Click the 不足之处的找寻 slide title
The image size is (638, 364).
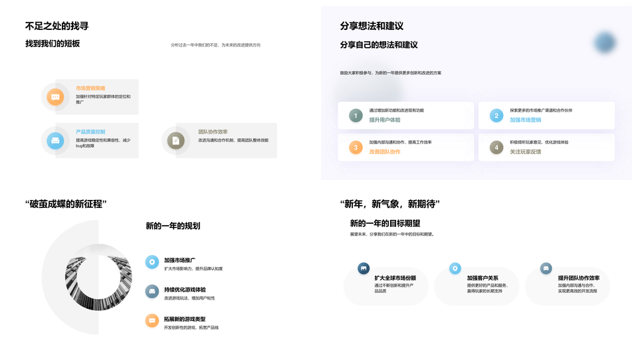click(56, 26)
